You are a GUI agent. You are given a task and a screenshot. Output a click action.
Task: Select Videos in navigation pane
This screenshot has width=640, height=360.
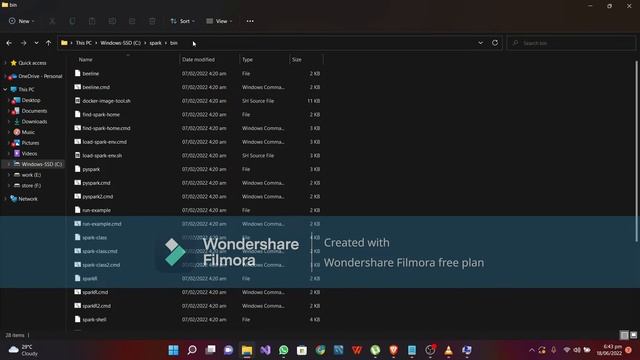pyautogui.click(x=29, y=153)
